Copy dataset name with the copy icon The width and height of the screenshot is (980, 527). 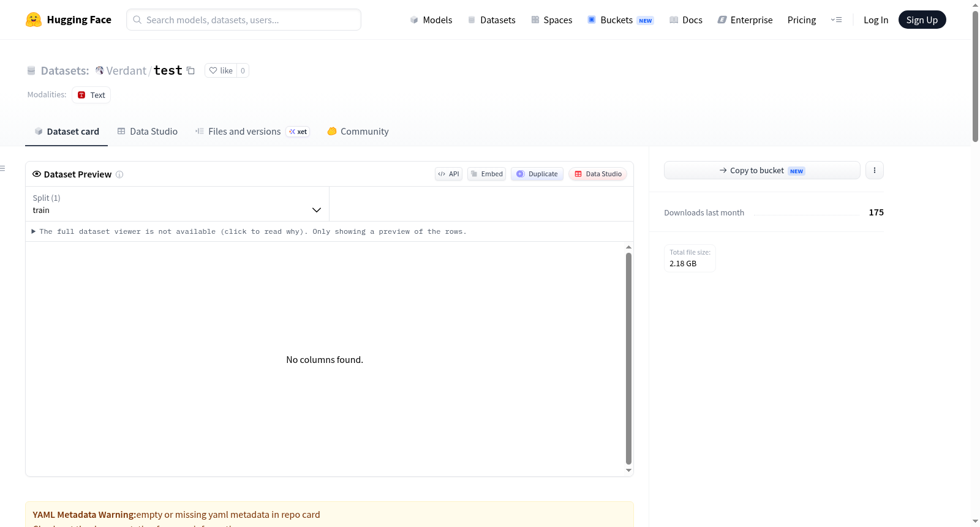(x=190, y=70)
